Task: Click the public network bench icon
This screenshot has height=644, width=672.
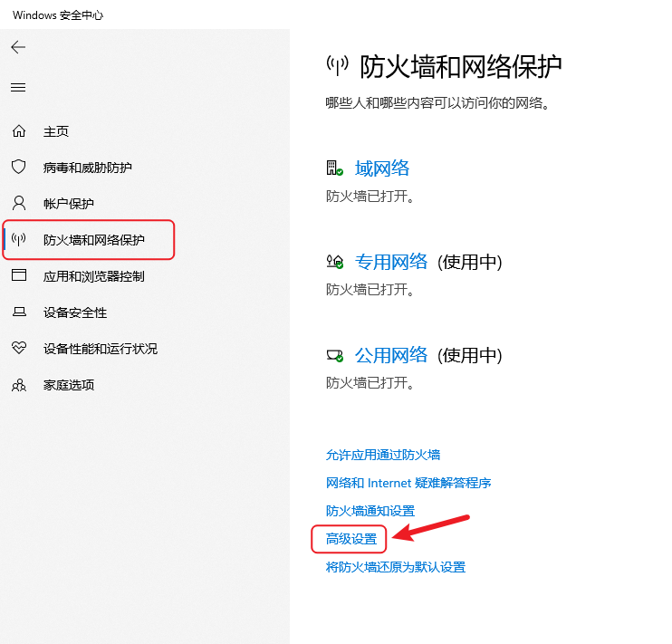Action: pos(335,355)
